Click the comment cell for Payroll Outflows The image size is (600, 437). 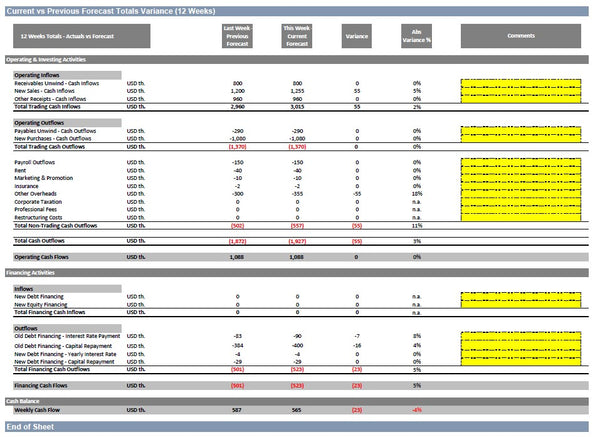pos(521,161)
